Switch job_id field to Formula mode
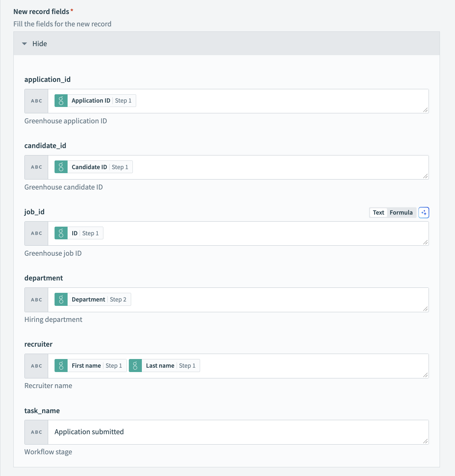This screenshot has height=476, width=455. pos(401,213)
